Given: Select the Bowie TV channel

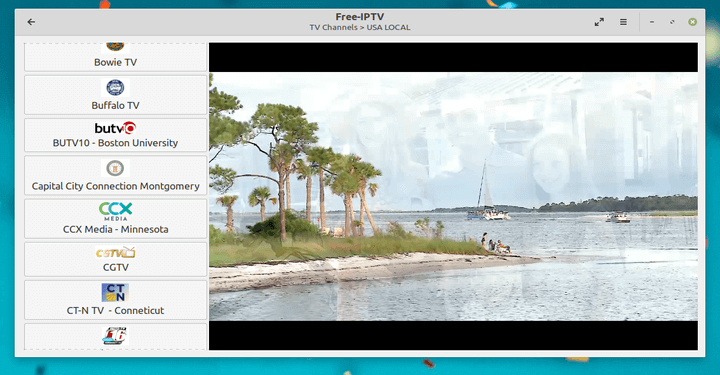Looking at the screenshot, I should (x=115, y=57).
